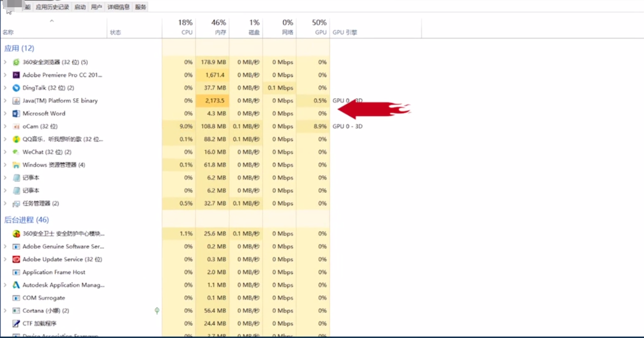Image resolution: width=644 pixels, height=338 pixels.
Task: Expand the oCam process row
Action: pyautogui.click(x=5, y=126)
